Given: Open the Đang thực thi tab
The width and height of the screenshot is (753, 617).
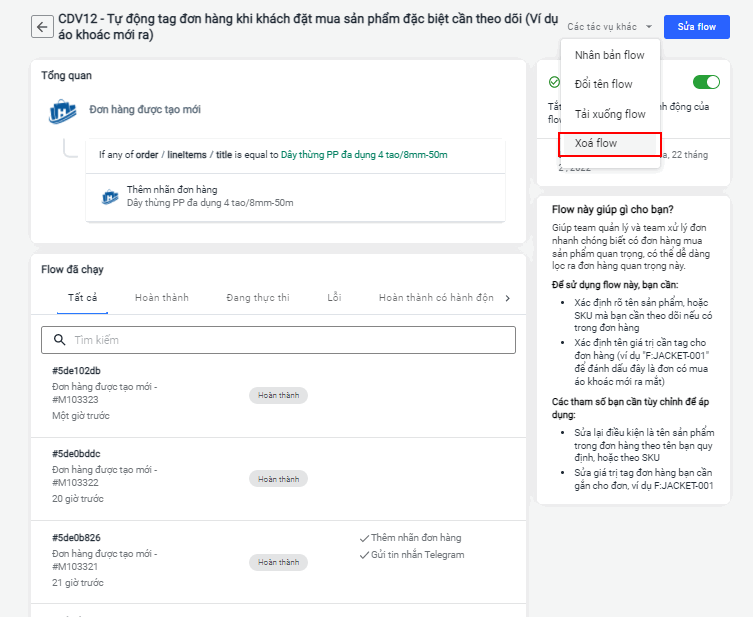Looking at the screenshot, I should tap(258, 298).
